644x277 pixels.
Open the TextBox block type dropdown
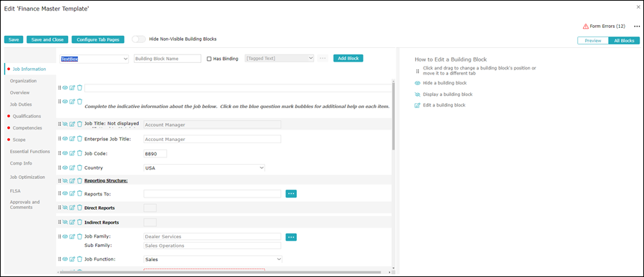[94, 59]
